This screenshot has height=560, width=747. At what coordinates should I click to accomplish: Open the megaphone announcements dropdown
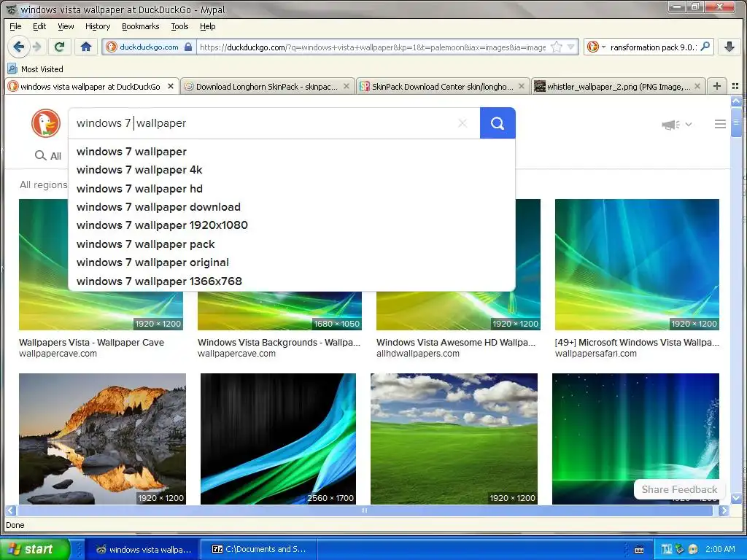point(676,124)
